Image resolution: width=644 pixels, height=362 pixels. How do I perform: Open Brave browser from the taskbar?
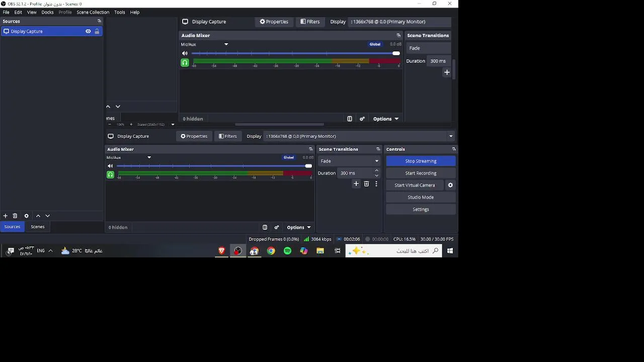(221, 251)
